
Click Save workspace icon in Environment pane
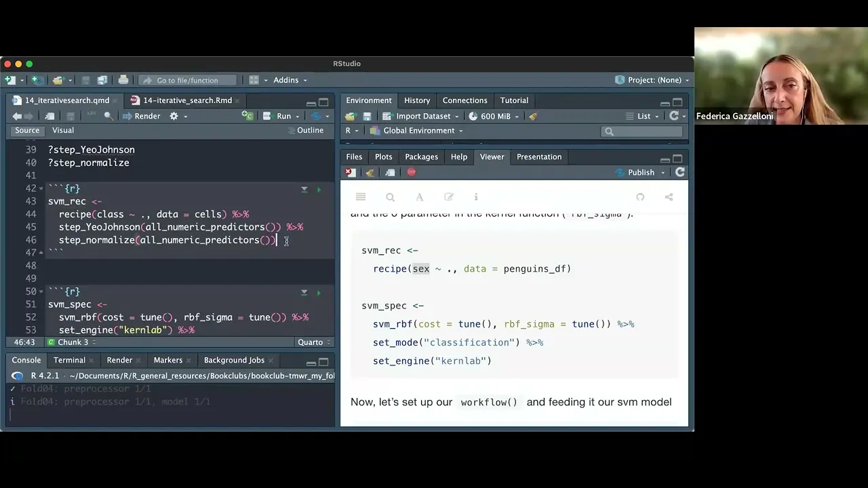367,117
